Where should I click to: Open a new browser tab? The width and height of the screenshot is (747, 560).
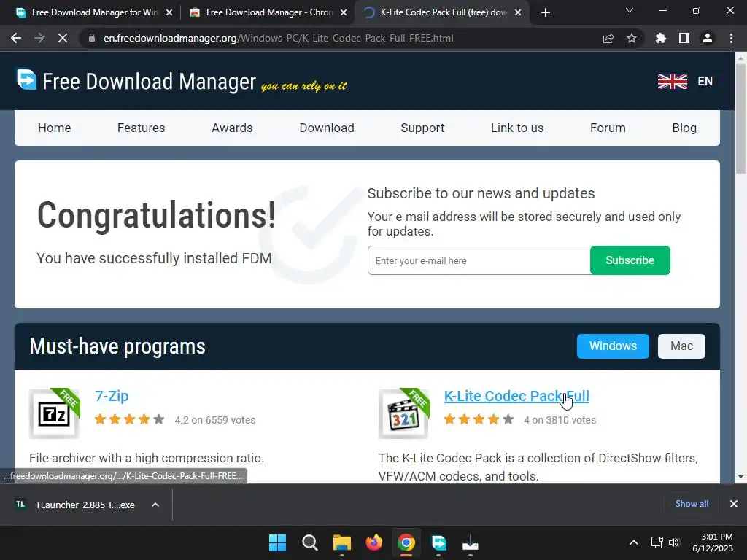coord(546,12)
